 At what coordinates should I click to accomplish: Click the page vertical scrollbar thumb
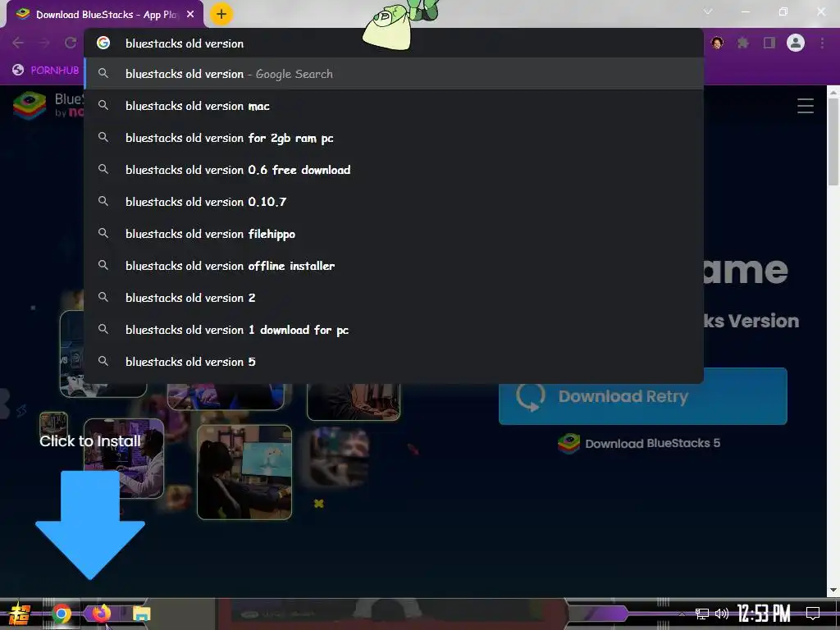tap(833, 142)
